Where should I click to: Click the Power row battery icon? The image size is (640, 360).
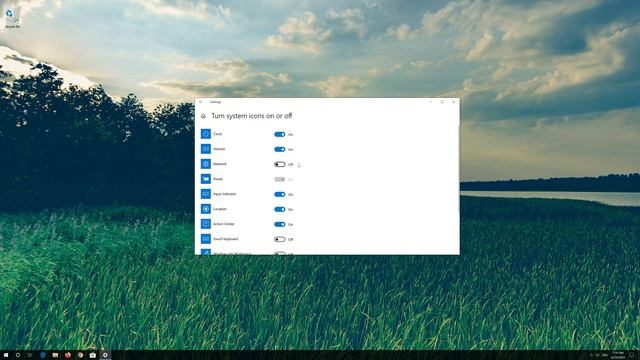[x=206, y=179]
